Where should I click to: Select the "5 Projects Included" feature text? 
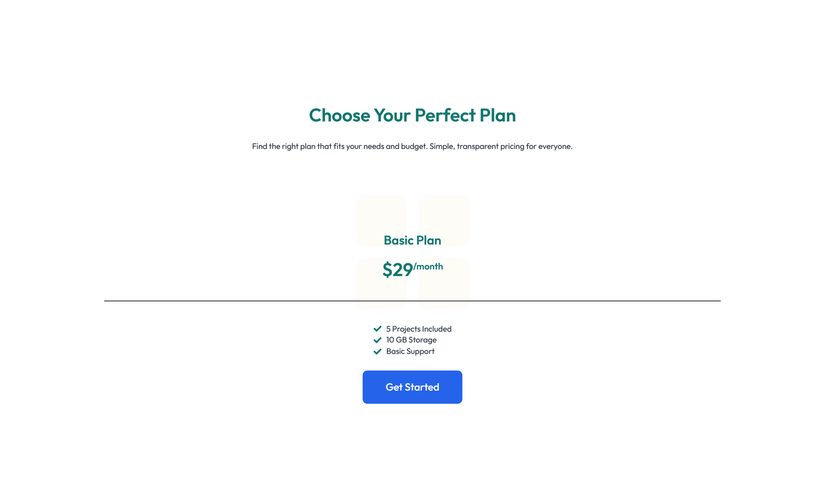419,329
